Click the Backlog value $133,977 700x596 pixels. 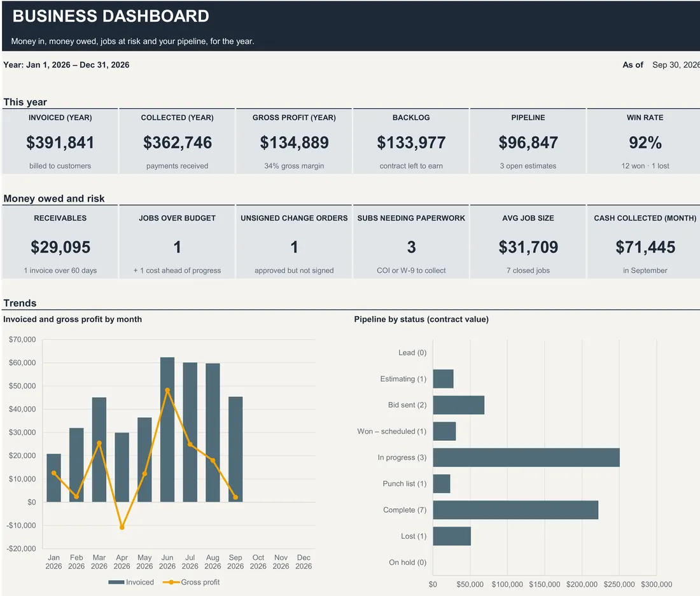411,142
